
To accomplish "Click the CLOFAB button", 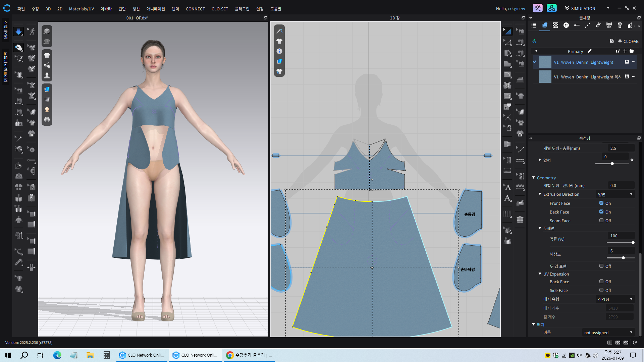I will 628,41.
